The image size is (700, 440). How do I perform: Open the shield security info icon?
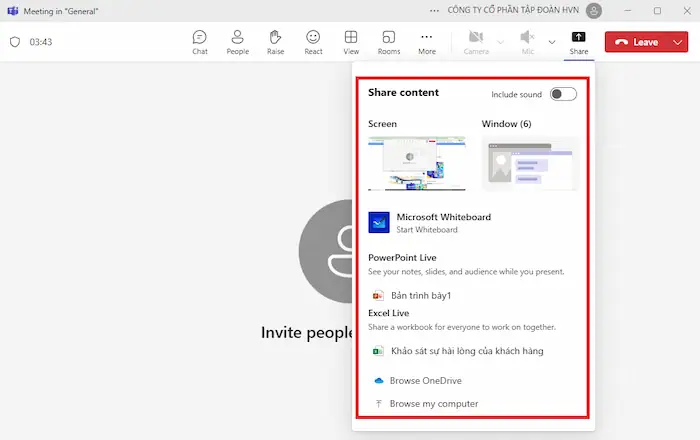pyautogui.click(x=15, y=43)
